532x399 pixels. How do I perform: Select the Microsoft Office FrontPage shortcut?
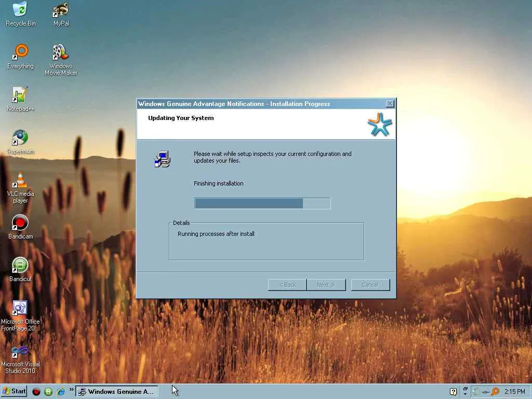click(20, 316)
